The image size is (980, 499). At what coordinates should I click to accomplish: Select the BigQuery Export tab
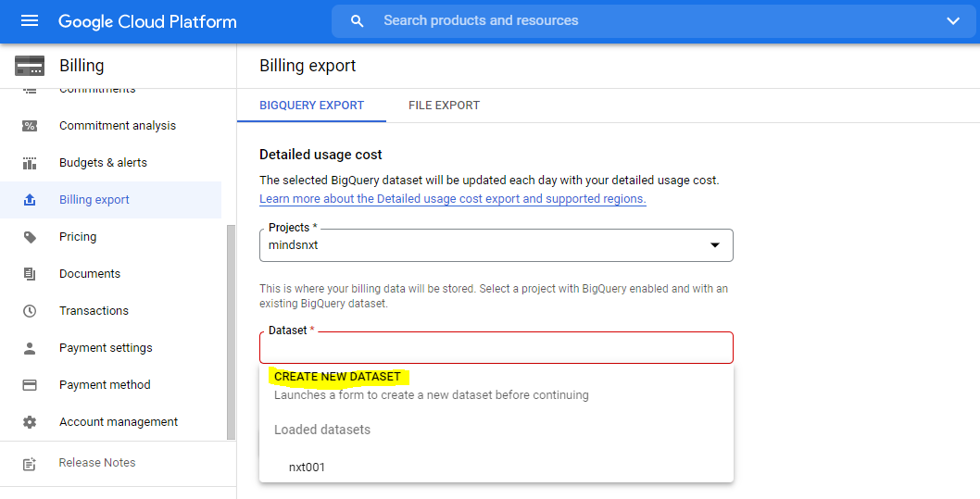click(311, 106)
